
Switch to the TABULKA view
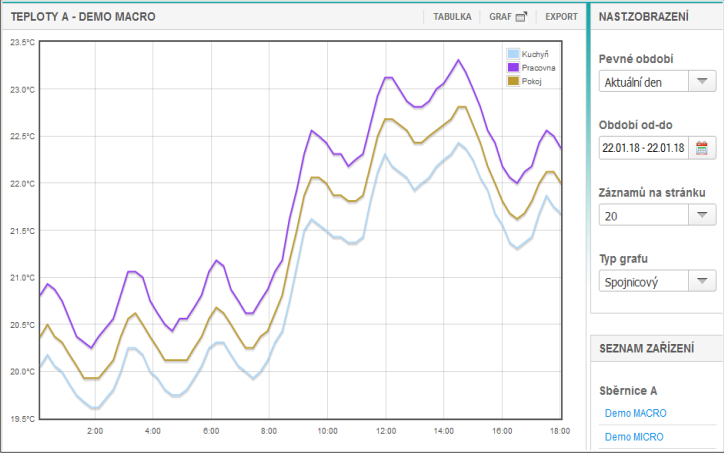(x=451, y=17)
